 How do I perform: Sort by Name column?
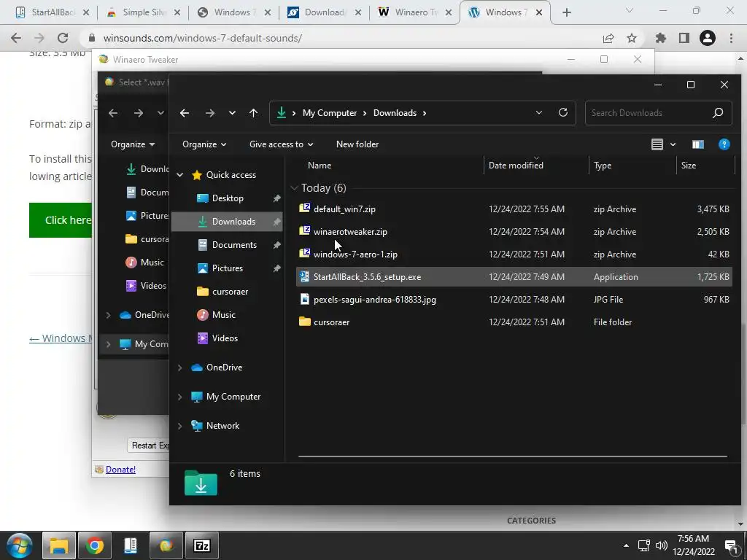320,166
